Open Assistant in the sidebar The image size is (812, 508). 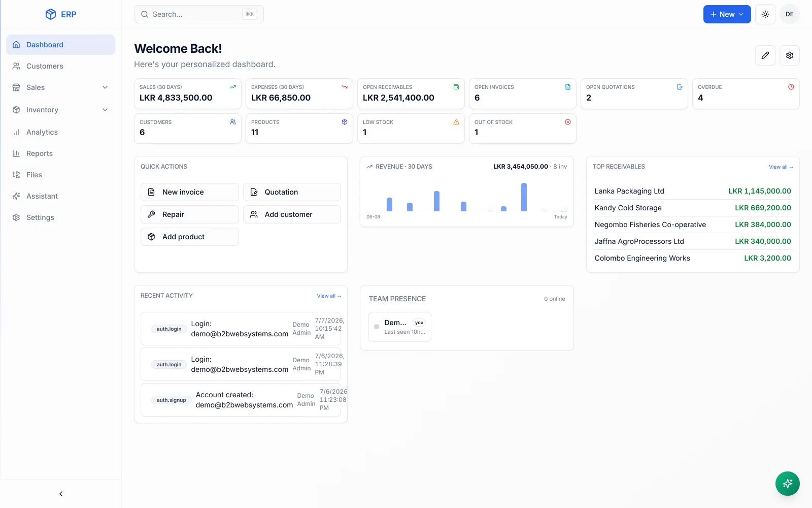tap(61, 196)
